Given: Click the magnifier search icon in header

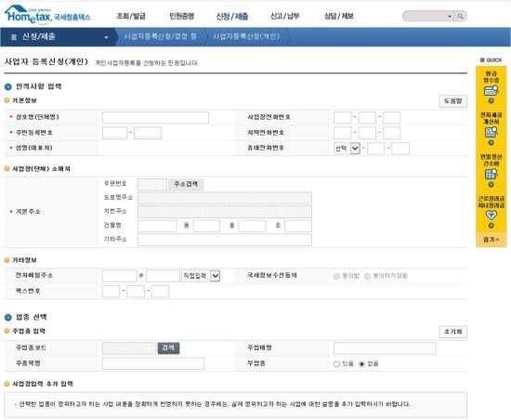Looking at the screenshot, I should (460, 16).
